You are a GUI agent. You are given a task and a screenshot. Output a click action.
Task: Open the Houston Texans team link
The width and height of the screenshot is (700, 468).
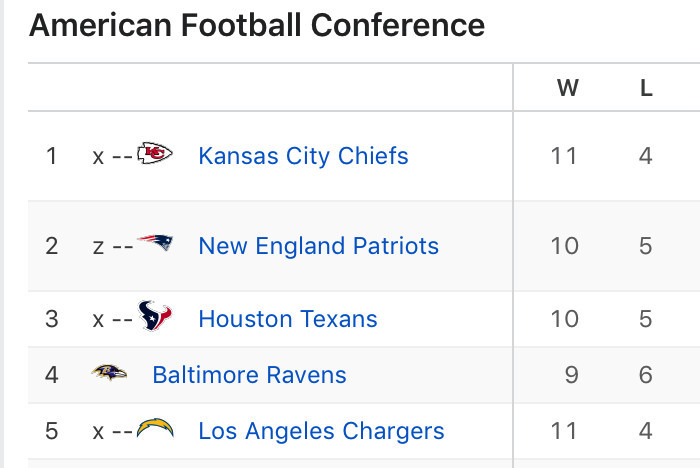(x=288, y=319)
